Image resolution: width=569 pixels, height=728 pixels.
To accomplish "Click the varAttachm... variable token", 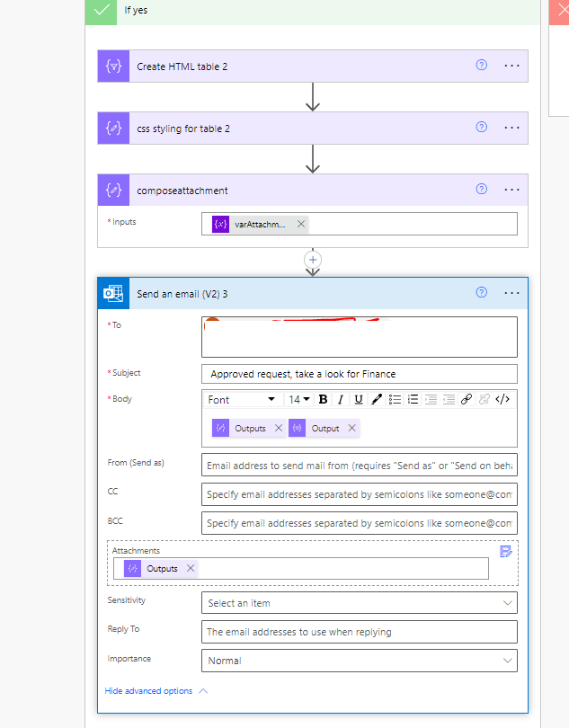I will [259, 225].
